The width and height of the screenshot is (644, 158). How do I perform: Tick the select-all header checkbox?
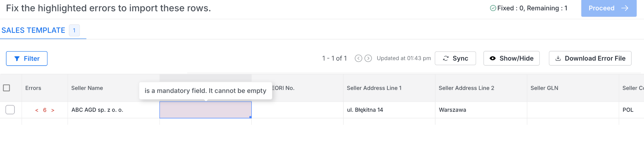[x=6, y=88]
